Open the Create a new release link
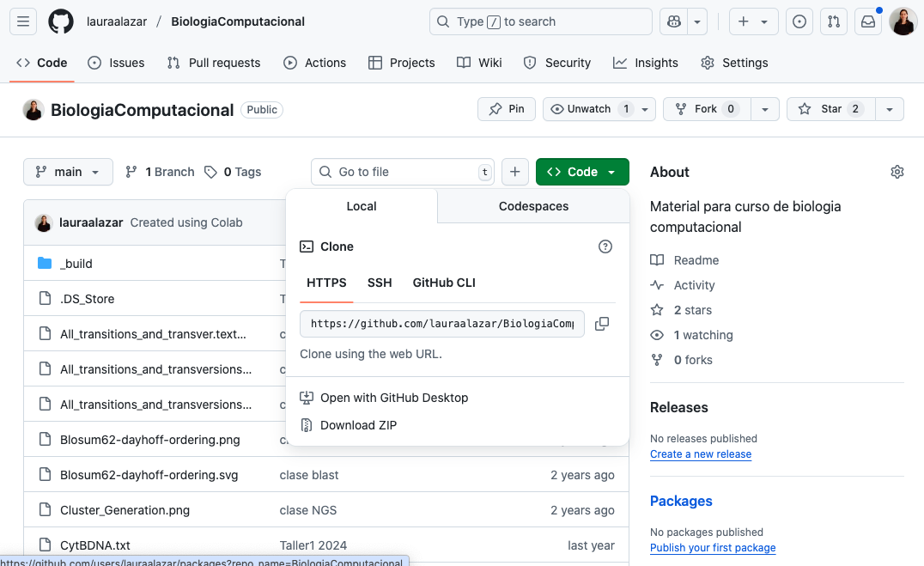 click(700, 454)
